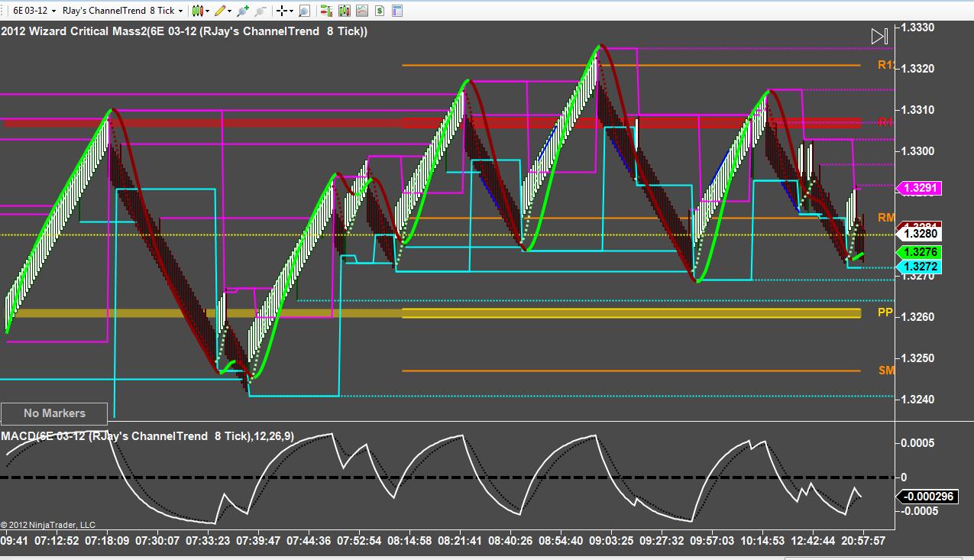Screen dimensions: 974x560
Task: Open the Indicators chart icon
Action: tap(361, 11)
